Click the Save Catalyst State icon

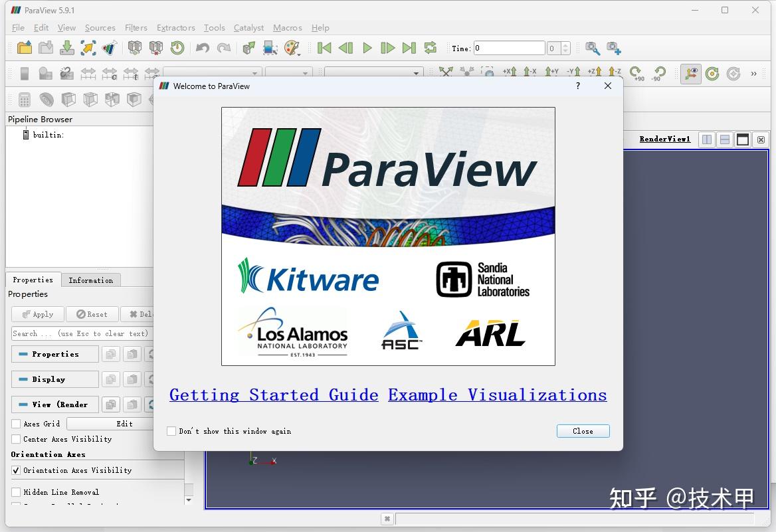click(x=110, y=48)
